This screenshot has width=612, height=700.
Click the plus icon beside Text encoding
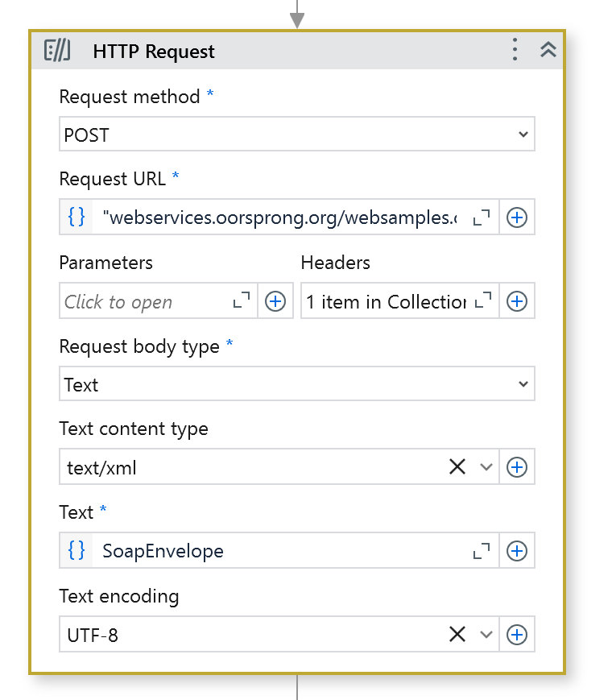coord(517,635)
